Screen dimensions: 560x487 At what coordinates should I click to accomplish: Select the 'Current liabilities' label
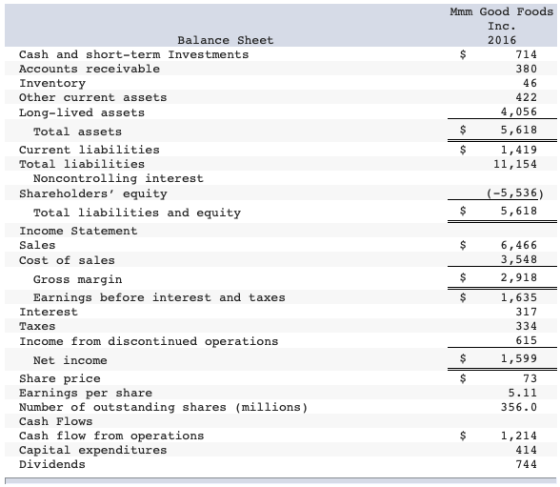[x=89, y=150]
